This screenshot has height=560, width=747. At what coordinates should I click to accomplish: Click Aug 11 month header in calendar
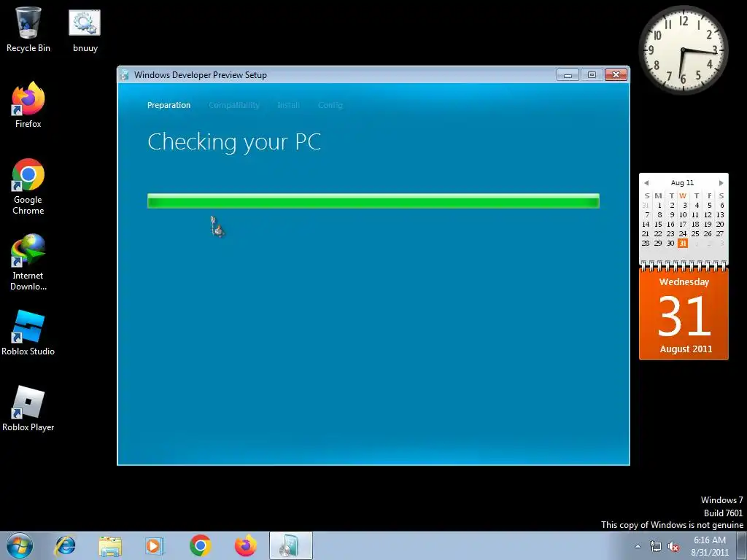(682, 183)
